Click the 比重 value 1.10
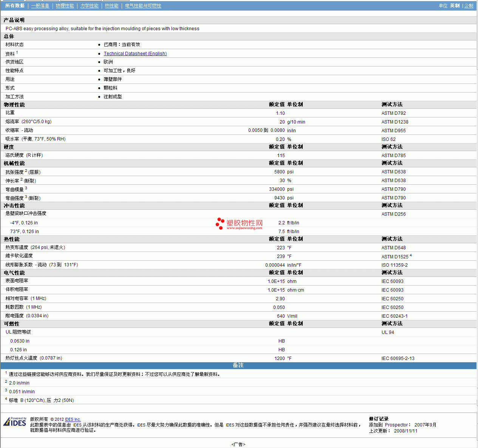 (x=280, y=113)
